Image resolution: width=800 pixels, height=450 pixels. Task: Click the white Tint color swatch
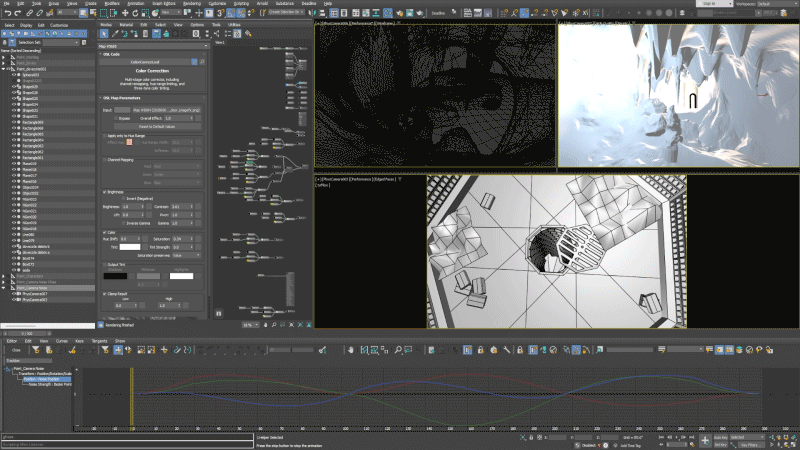coord(132,248)
